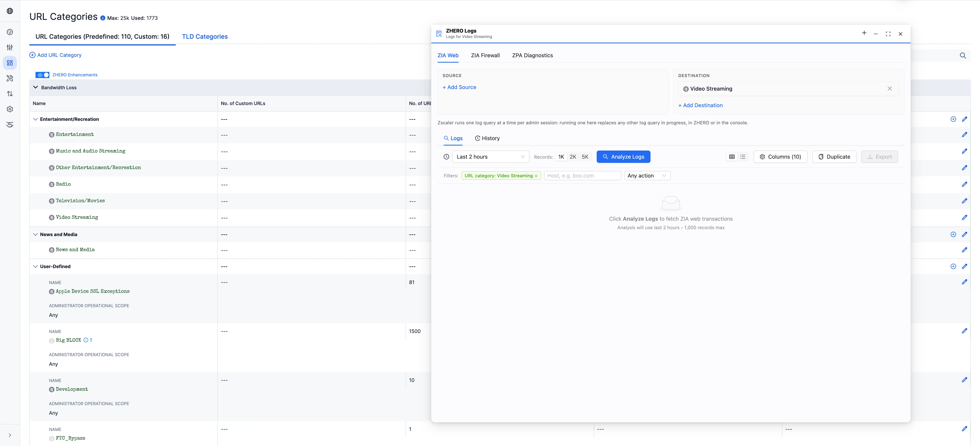The image size is (980, 446).
Task: Collapse the Bandwidth Loss section
Action: coord(35,88)
